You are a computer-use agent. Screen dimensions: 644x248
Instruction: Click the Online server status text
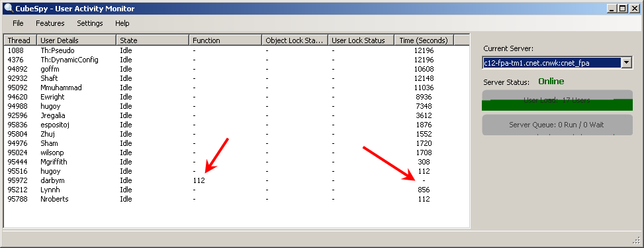551,82
